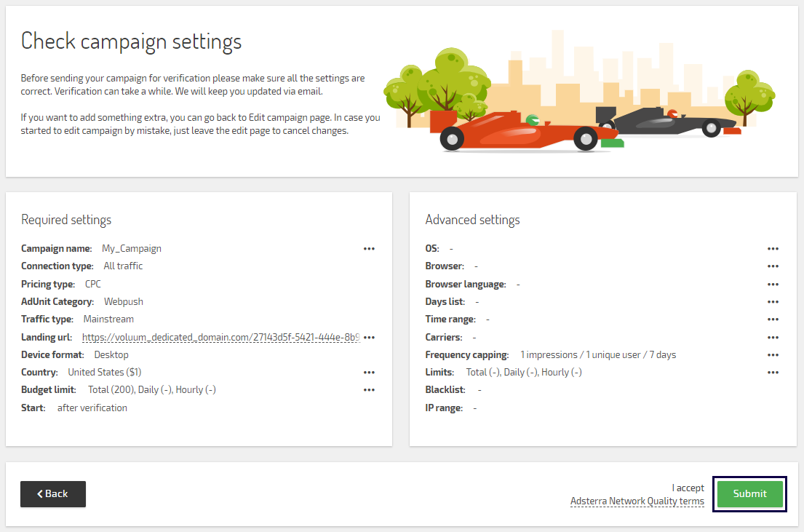Expand the Time range options menu
The width and height of the screenshot is (804, 532).
pyautogui.click(x=773, y=319)
